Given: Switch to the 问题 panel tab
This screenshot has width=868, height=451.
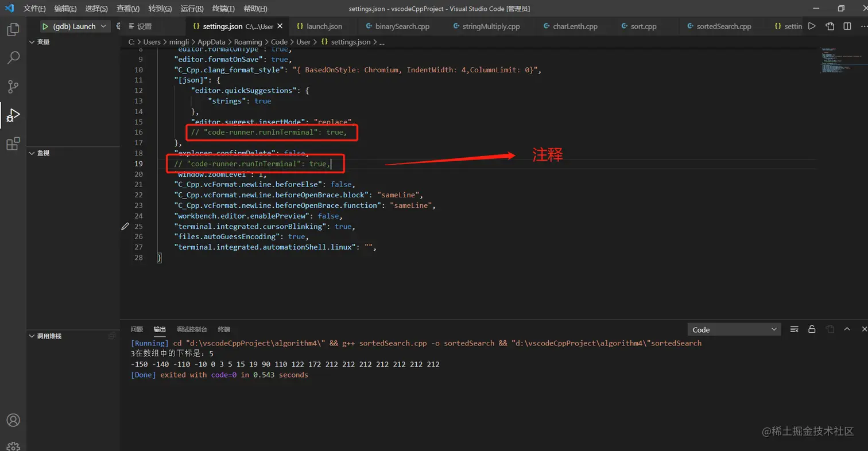Looking at the screenshot, I should [x=137, y=329].
